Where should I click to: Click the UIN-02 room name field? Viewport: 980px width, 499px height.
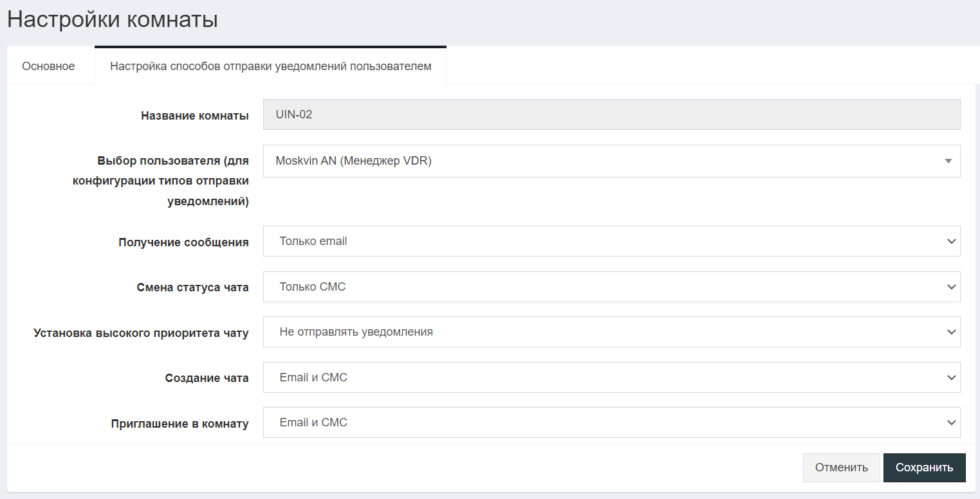click(611, 115)
